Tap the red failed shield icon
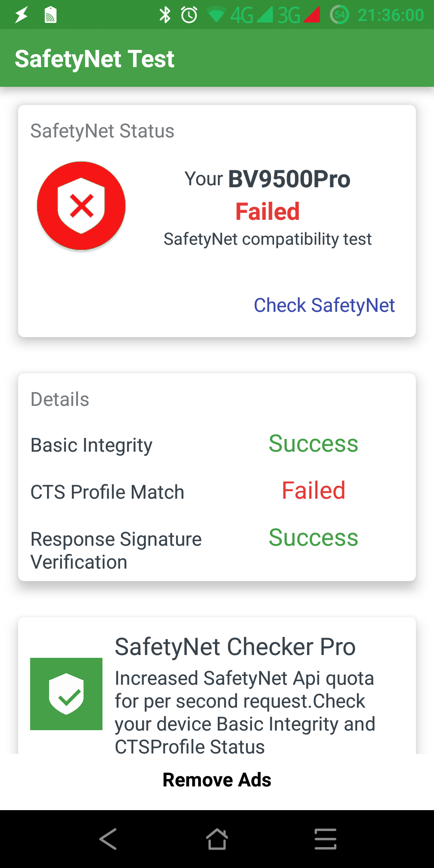The width and height of the screenshot is (434, 868). (81, 206)
